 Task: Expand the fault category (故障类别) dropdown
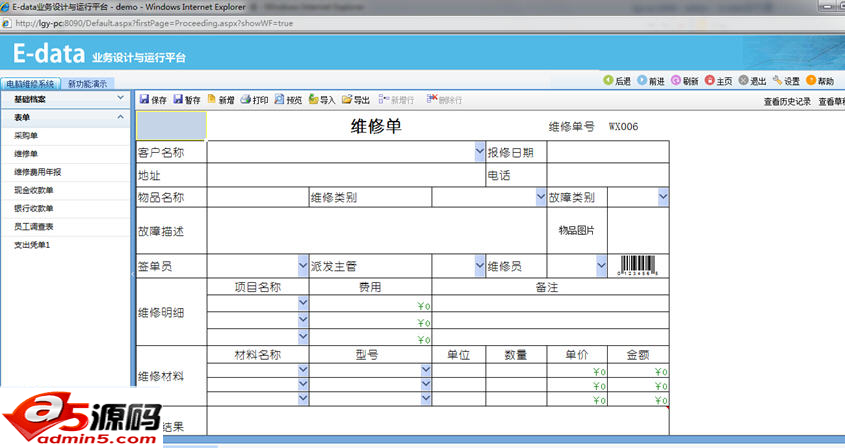(x=662, y=197)
